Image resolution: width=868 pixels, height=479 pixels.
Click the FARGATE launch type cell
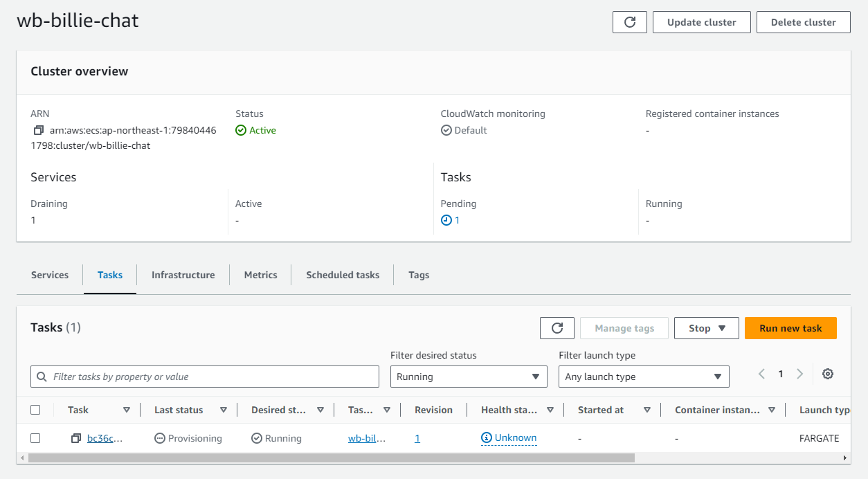[819, 438]
